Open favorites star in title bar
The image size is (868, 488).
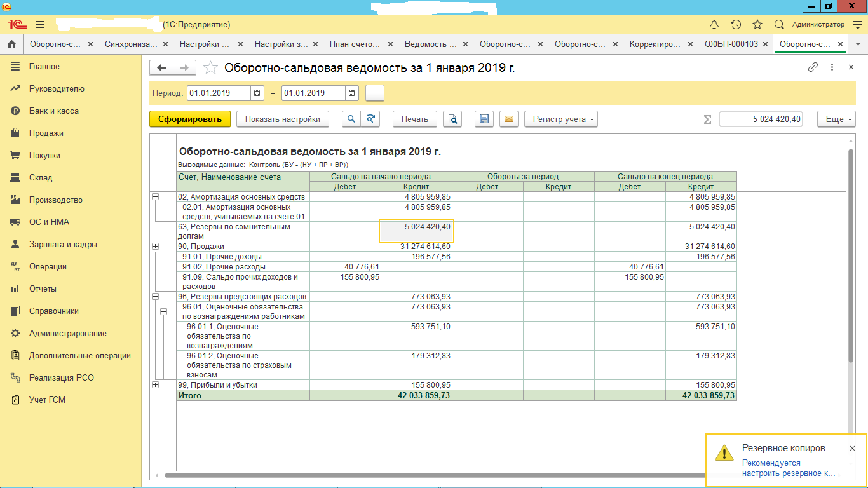coord(757,24)
